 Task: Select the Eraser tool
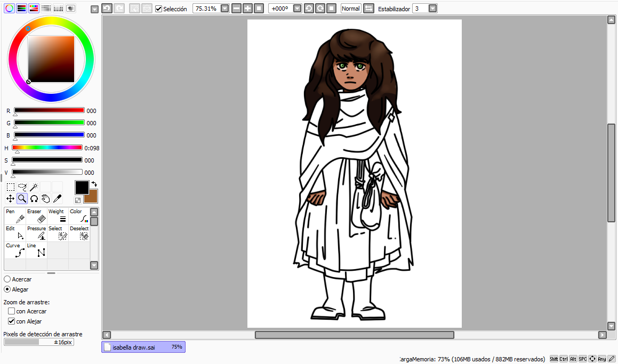coord(36,216)
